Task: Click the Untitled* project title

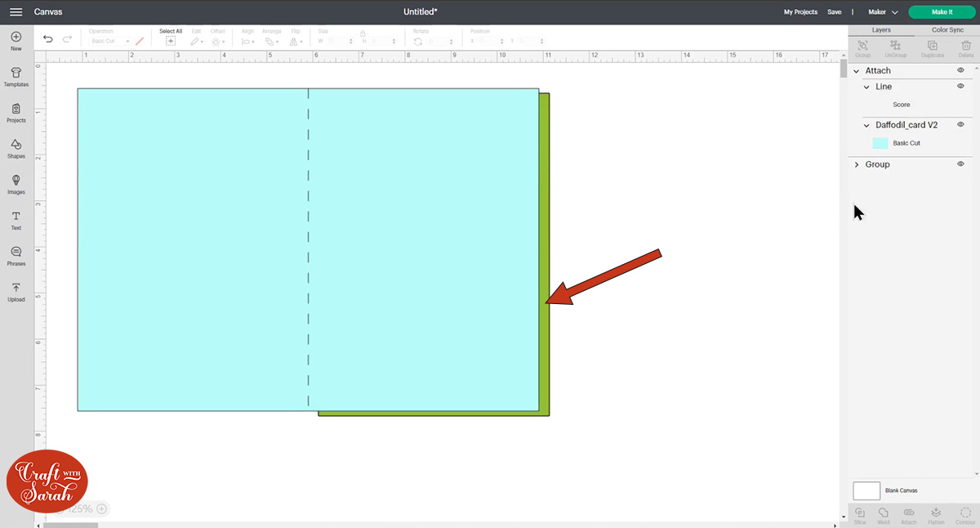Action: [420, 12]
